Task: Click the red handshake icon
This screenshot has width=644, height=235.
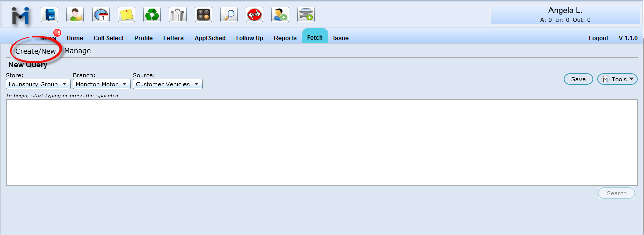Action: click(254, 15)
